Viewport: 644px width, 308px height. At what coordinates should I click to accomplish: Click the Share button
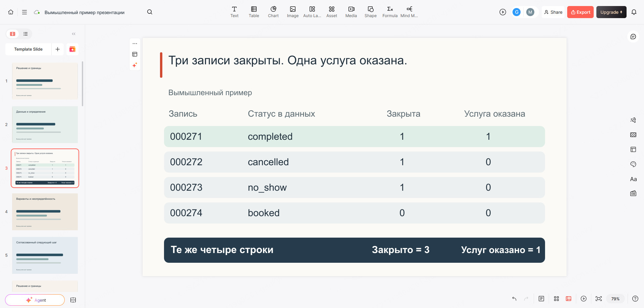(553, 12)
